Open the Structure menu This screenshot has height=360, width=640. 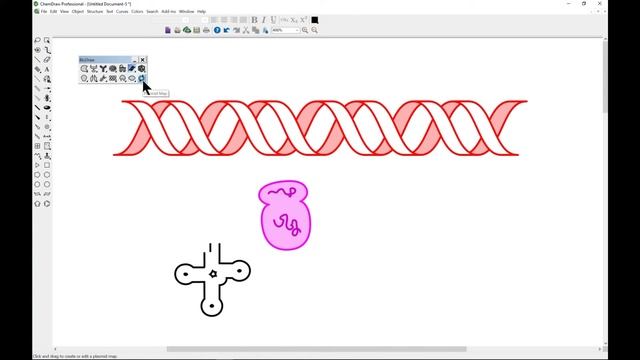95,11
